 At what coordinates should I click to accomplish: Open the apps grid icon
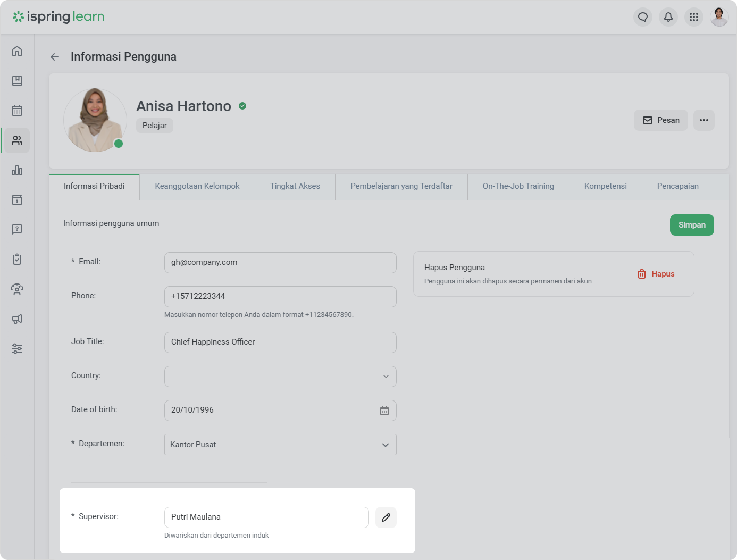tap(694, 17)
